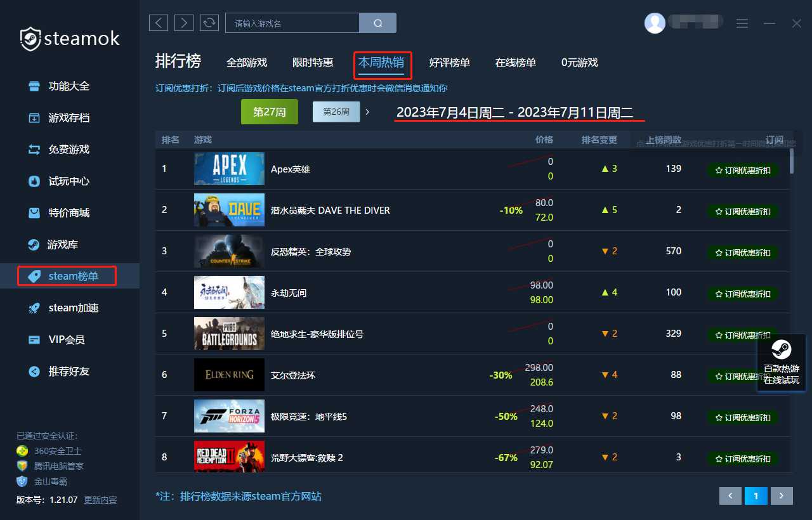This screenshot has height=520, width=812.
Task: Click the steamok logo
Action: (x=69, y=39)
